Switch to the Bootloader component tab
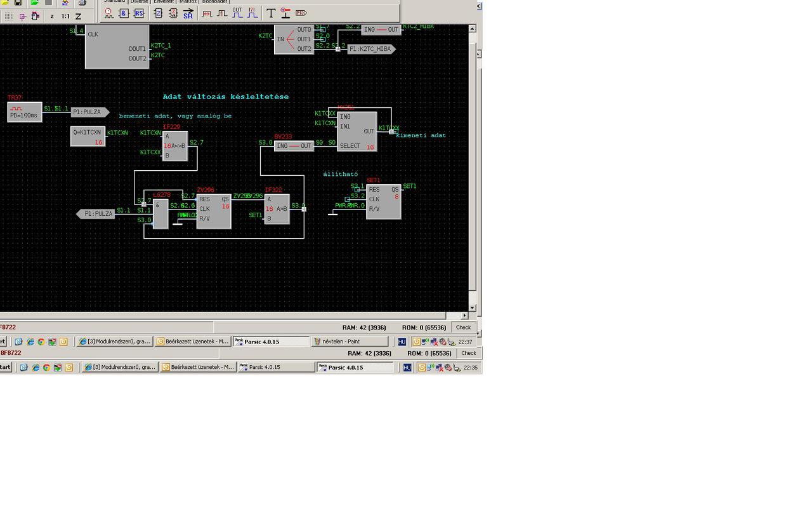This screenshot has height=513, width=812. 215,2
